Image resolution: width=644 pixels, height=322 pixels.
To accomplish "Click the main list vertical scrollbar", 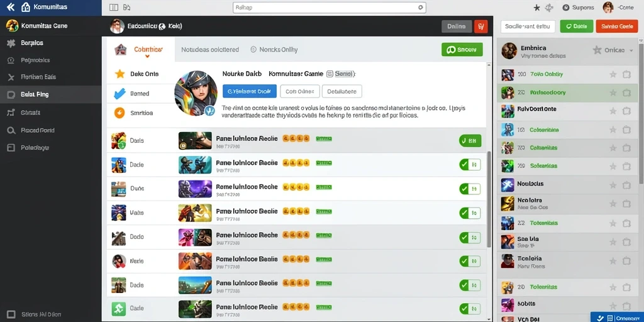I will (489, 199).
